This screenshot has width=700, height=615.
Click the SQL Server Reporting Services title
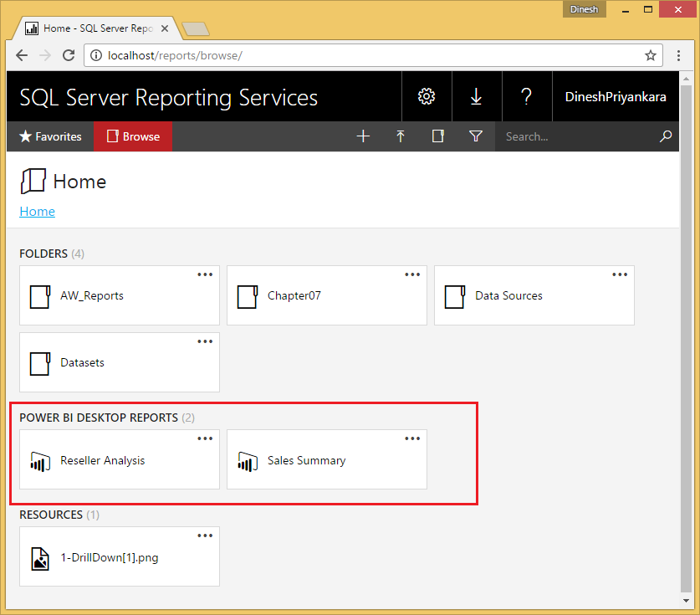pyautogui.click(x=168, y=98)
